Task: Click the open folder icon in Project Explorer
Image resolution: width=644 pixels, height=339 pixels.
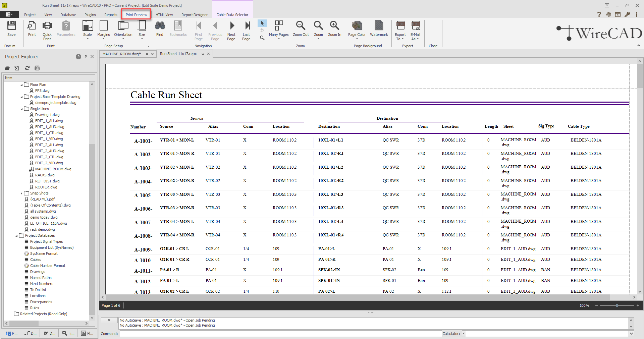Action: pyautogui.click(x=7, y=68)
